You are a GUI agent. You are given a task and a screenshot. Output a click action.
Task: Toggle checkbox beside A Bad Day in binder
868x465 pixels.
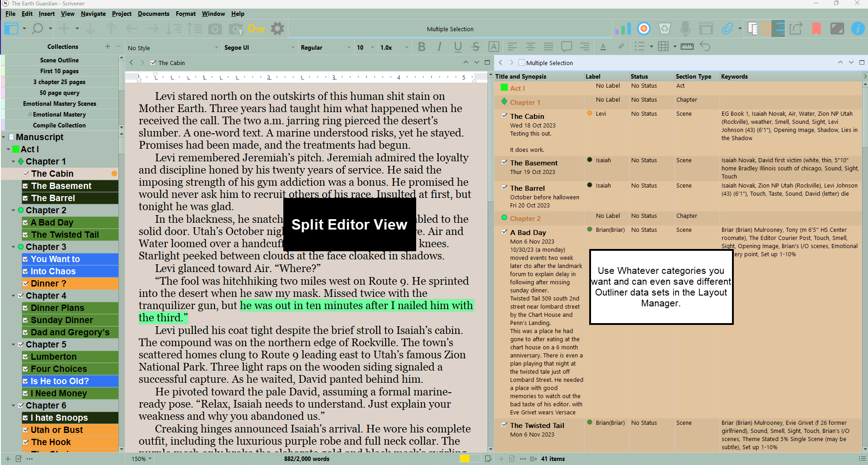[25, 222]
